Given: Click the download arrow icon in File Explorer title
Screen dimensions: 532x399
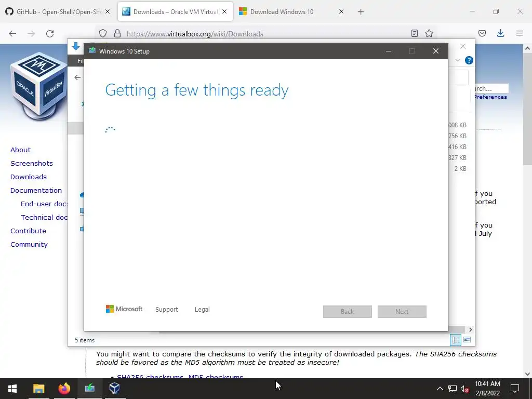Looking at the screenshot, I should click(x=76, y=46).
